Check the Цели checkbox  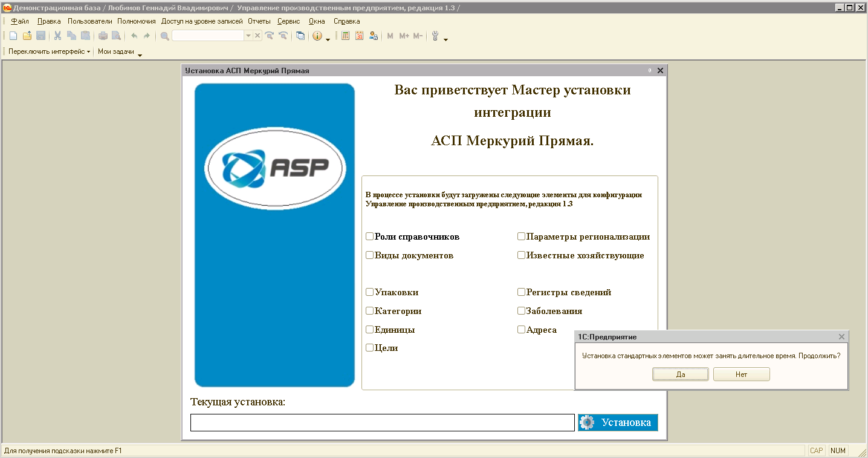[369, 348]
